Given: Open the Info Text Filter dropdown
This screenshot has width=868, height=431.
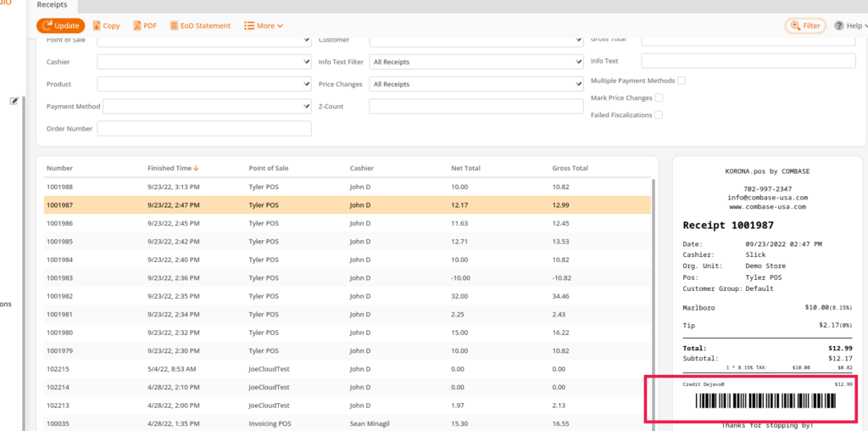Looking at the screenshot, I should 476,62.
